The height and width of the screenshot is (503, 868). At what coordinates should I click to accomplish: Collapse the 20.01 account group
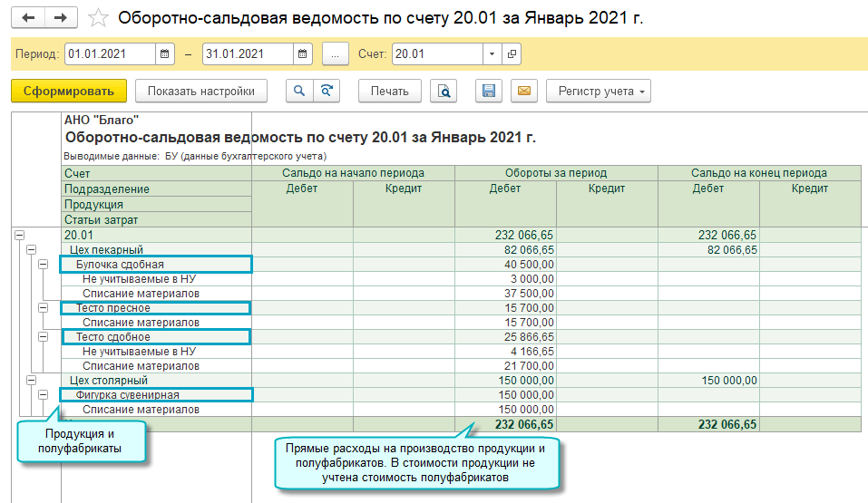point(19,235)
